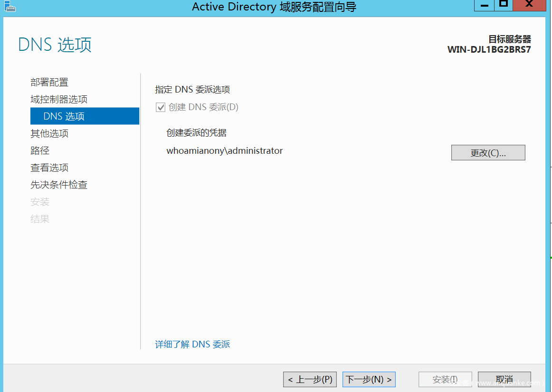This screenshot has height=392, width=552.
Task: Click the whoamianony\administrator credential text
Action: (225, 151)
